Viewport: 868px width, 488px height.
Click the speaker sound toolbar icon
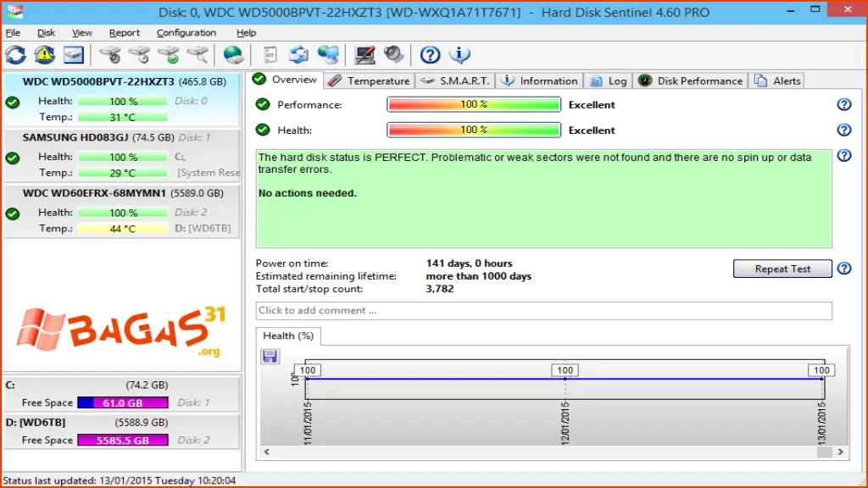(393, 55)
